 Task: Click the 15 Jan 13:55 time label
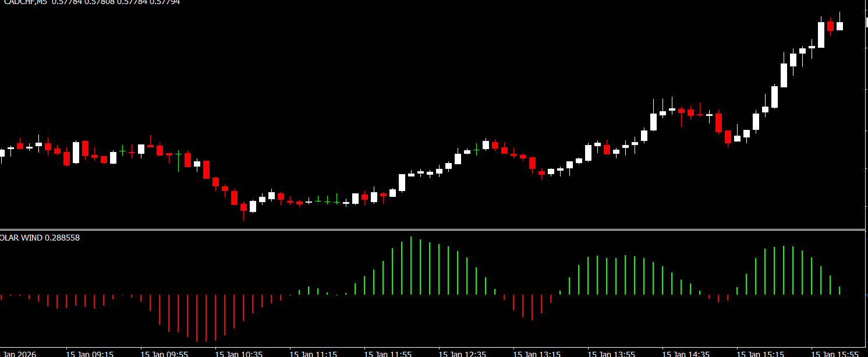pos(611,354)
